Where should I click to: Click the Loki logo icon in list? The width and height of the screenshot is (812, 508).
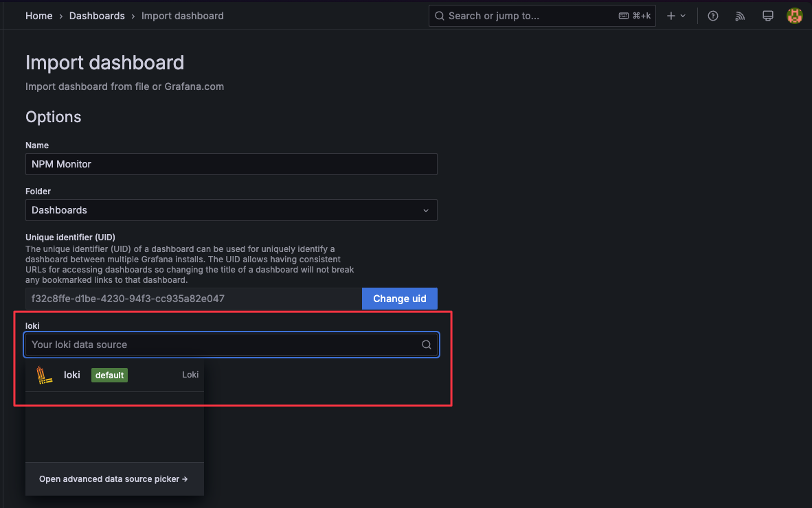(45, 375)
